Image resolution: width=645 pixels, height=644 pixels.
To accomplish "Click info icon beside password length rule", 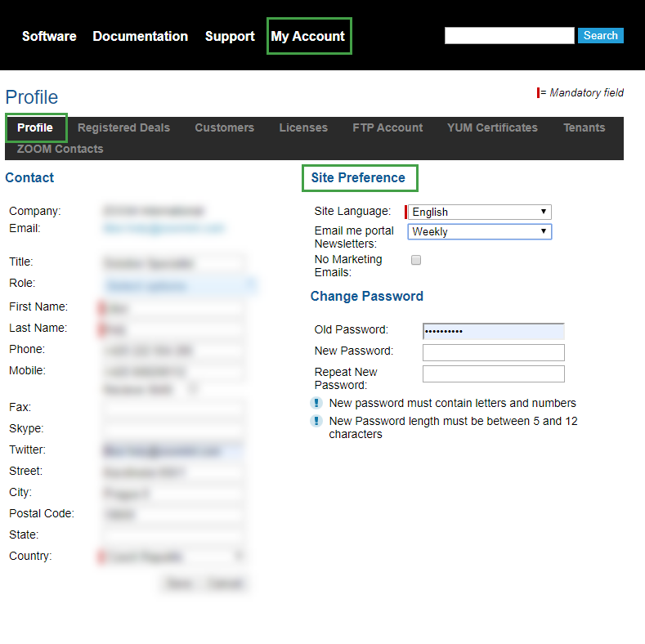I will (x=316, y=421).
